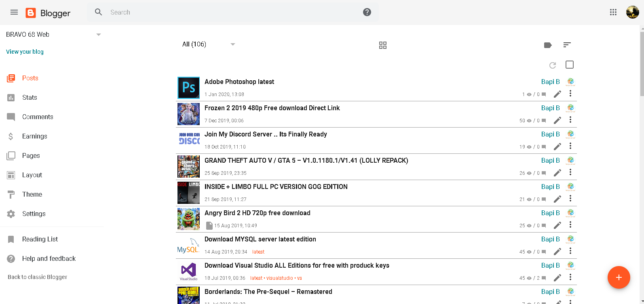Screen dimensions: 644x304
Task: Open the Frozen 2 post thumbnail
Action: (x=189, y=114)
